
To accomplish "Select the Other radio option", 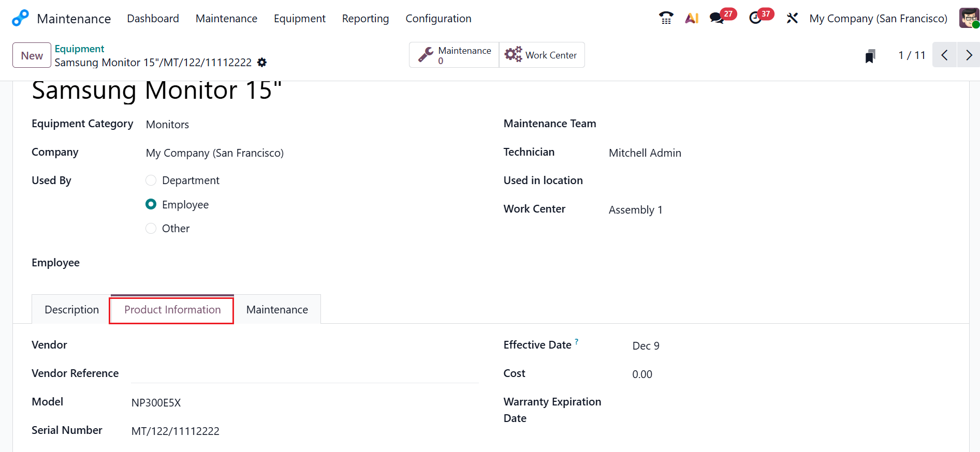I will pyautogui.click(x=151, y=229).
